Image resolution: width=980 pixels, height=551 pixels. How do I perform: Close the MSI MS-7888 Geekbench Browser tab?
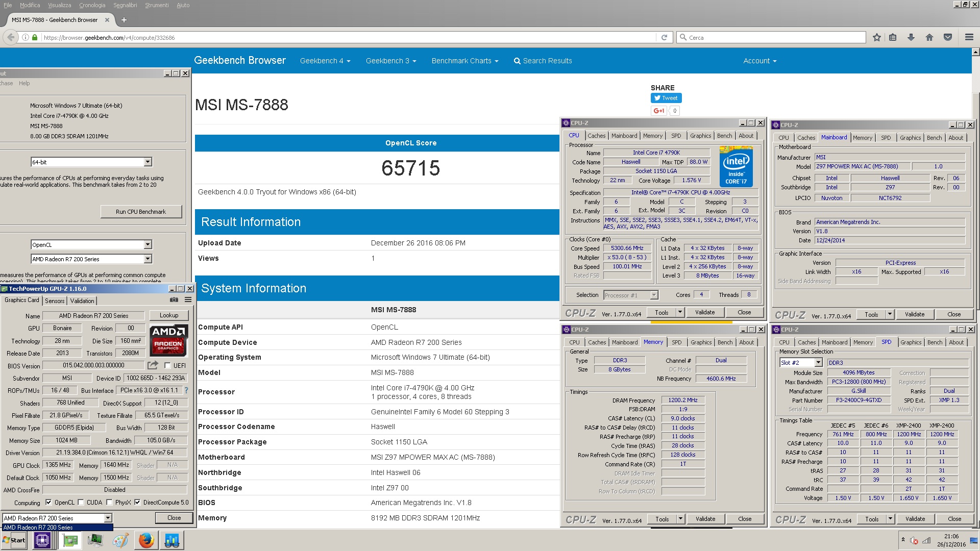(x=107, y=20)
